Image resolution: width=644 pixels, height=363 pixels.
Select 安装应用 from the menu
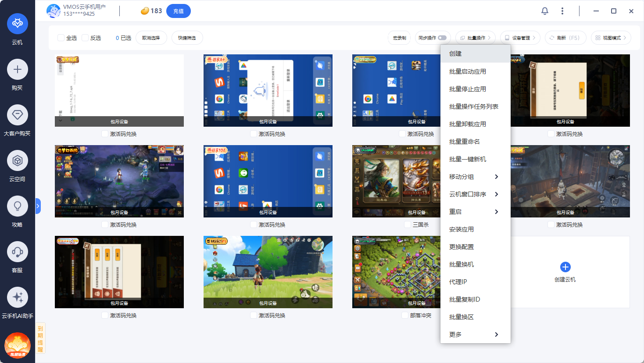[476, 229]
